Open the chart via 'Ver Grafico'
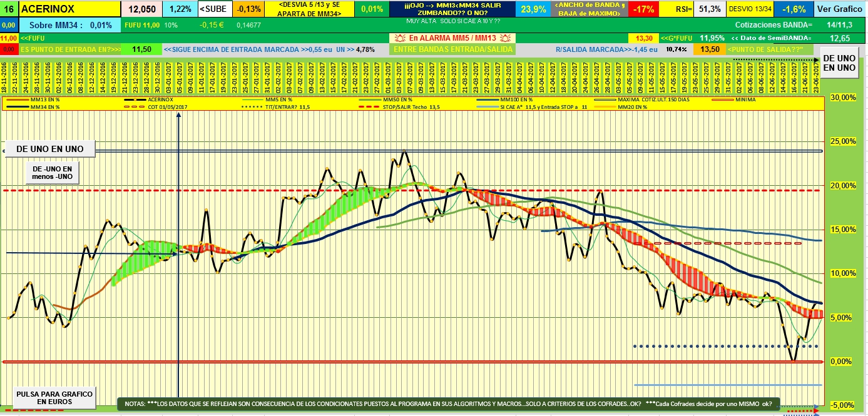 [840, 9]
